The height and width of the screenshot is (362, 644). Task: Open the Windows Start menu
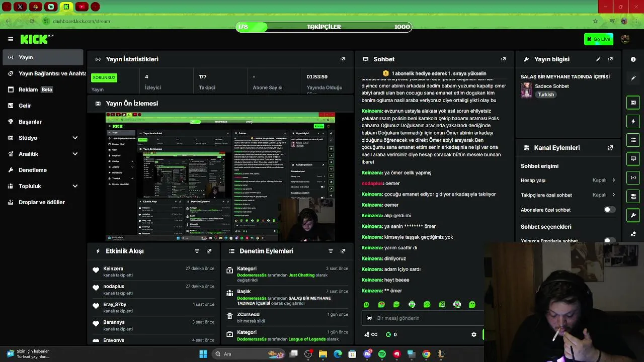[203, 354]
